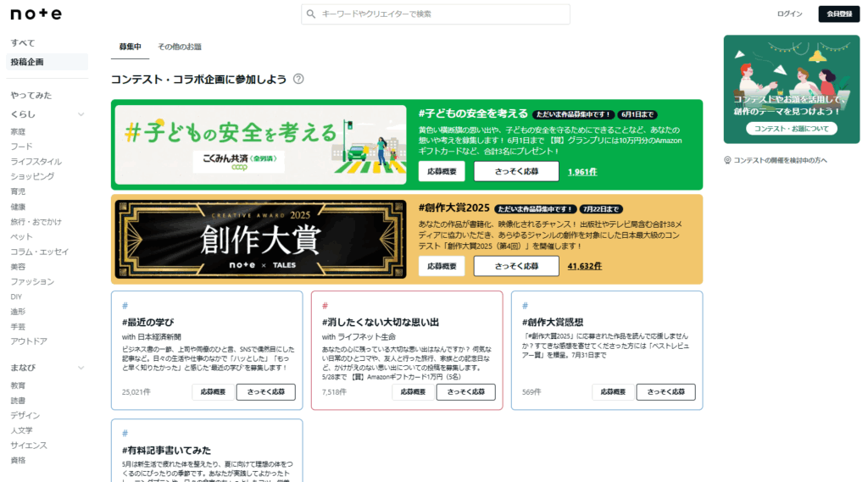Select サイエンス under まなび
The width and height of the screenshot is (868, 482).
(x=29, y=446)
